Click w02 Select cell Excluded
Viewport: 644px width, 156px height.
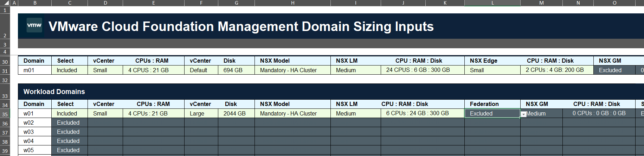click(70, 123)
